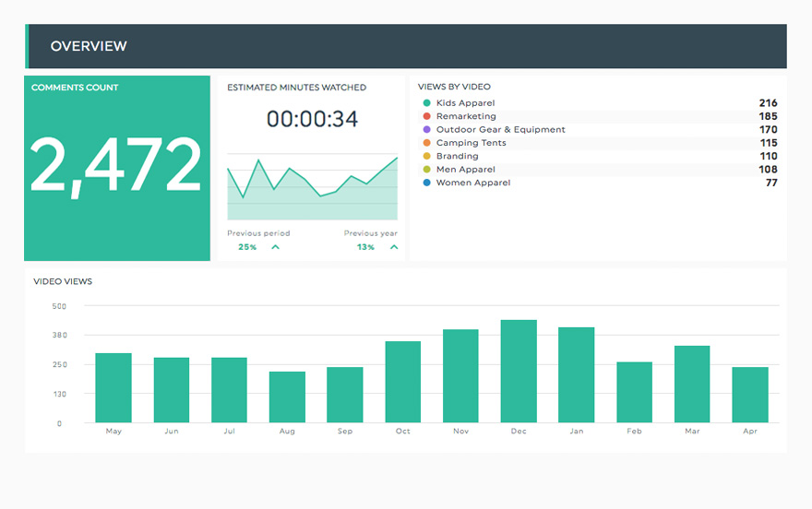812x509 pixels.
Task: Click the up arrow beside 13% previous year
Action: pyautogui.click(x=394, y=247)
